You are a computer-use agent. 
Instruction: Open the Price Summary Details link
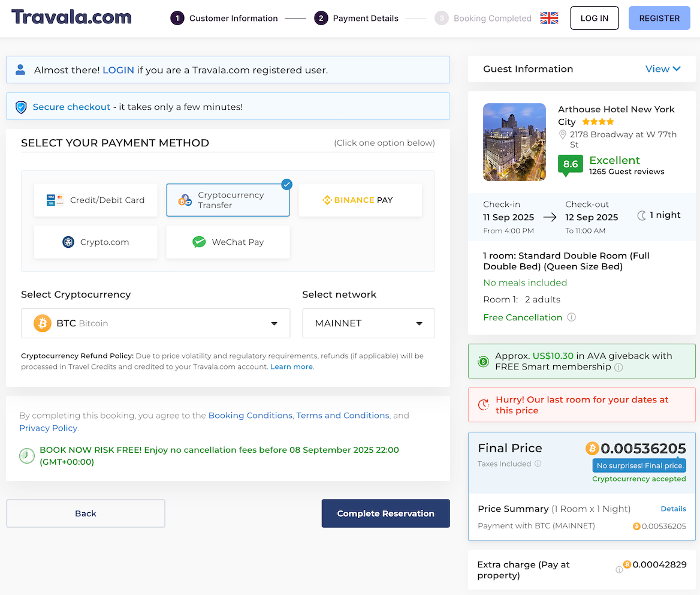pyautogui.click(x=673, y=509)
